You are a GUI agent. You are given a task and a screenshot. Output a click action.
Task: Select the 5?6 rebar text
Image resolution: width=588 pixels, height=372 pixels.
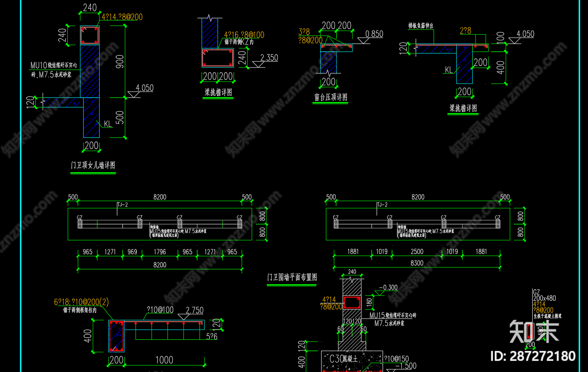pos(212,337)
